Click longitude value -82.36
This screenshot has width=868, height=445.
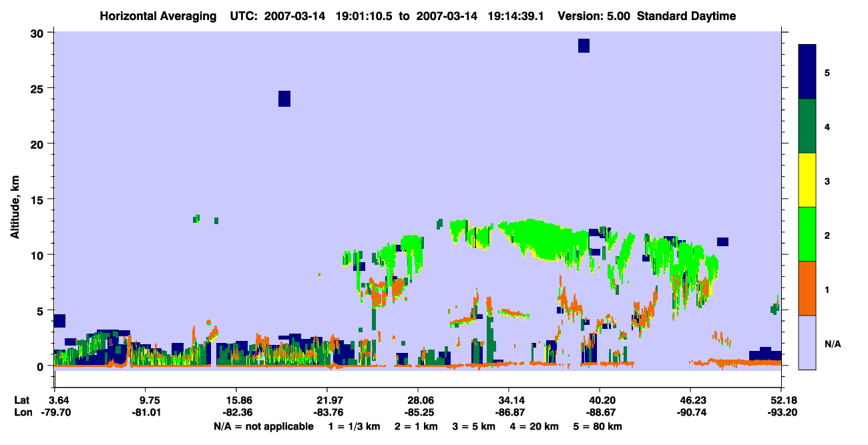click(236, 413)
